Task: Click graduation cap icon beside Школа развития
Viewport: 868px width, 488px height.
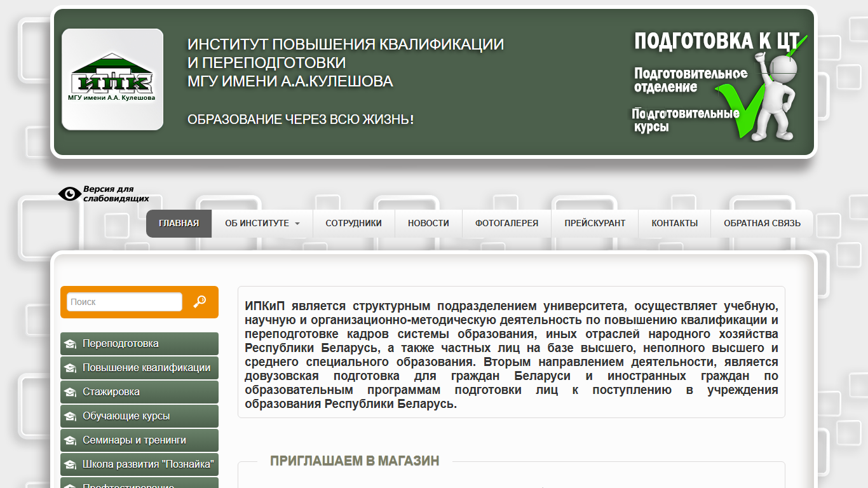Action: pos(70,465)
